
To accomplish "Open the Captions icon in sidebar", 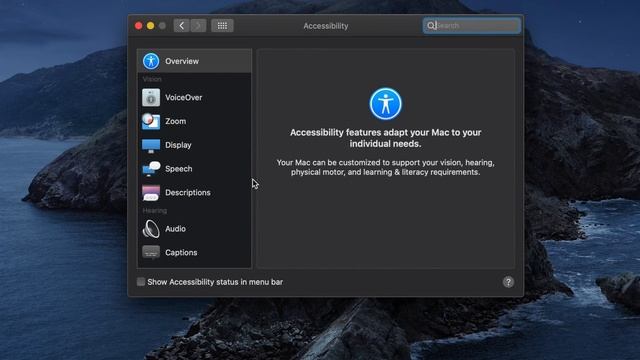I will [x=151, y=253].
